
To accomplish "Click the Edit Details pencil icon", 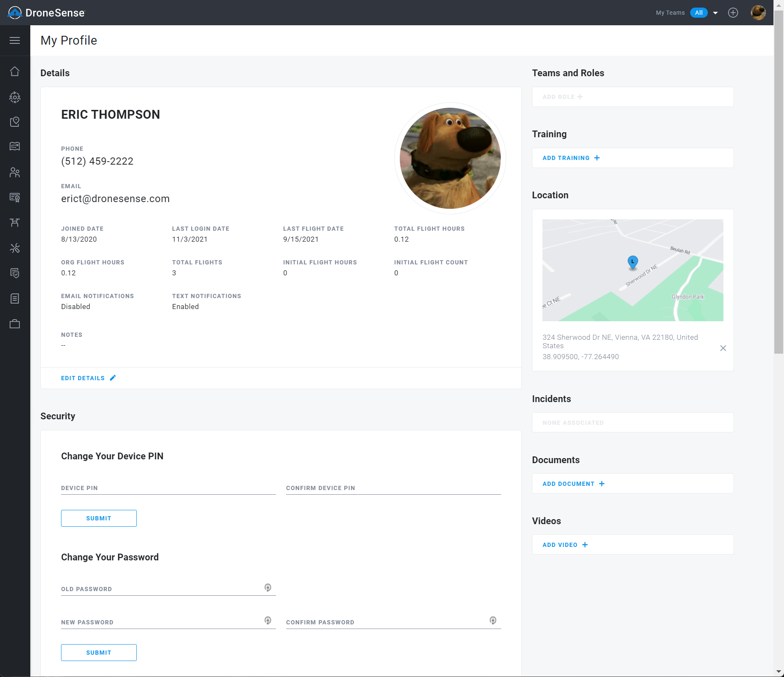I will 113,378.
